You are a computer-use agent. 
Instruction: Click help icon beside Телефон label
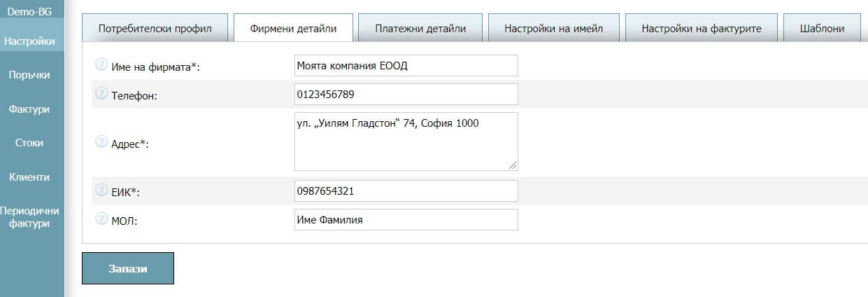pos(101,94)
